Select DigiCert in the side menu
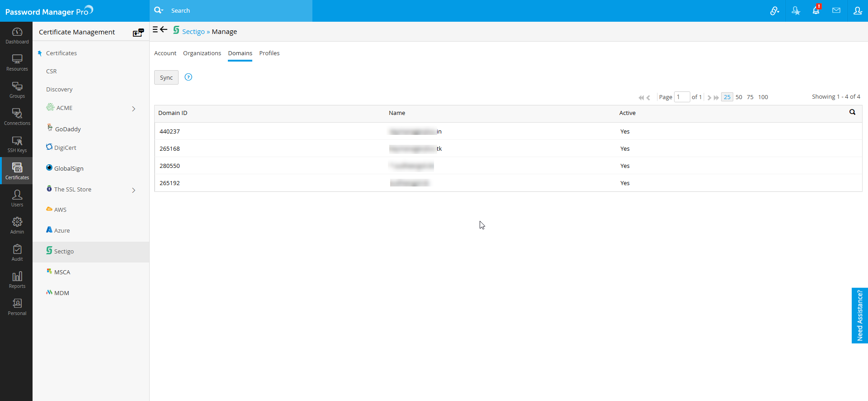This screenshot has height=401, width=868. (65, 148)
